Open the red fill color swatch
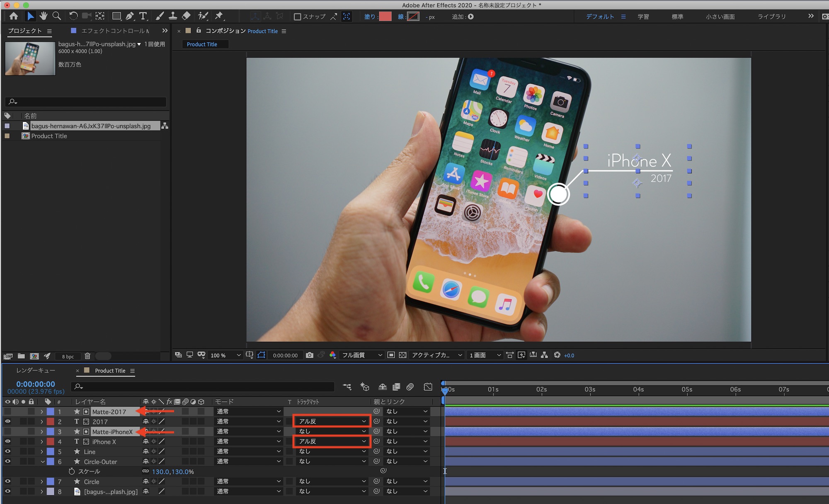 coord(385,17)
